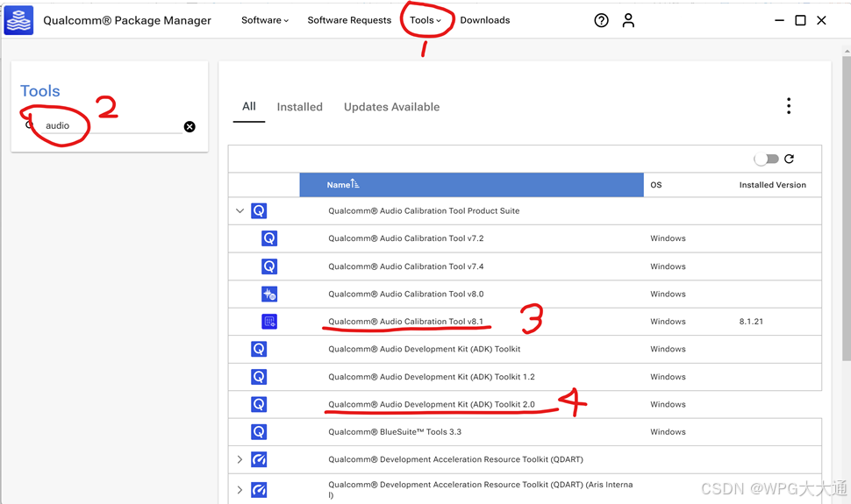Select Audio Development Kit (ADK) Toolkit 1.2

(432, 377)
